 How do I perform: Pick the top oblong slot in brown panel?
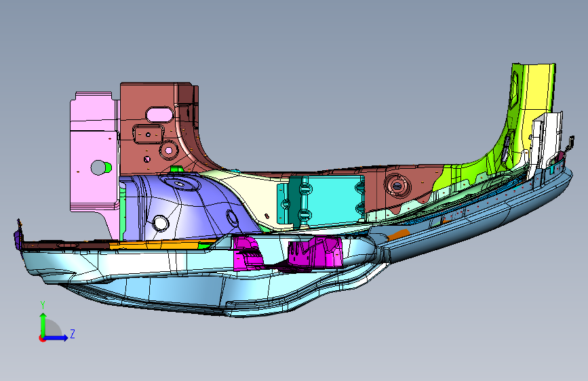point(160,115)
